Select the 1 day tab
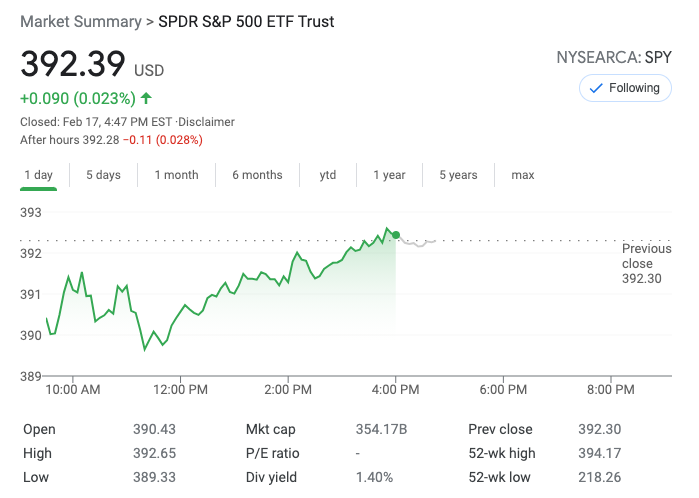This screenshot has width=699, height=498. point(38,175)
